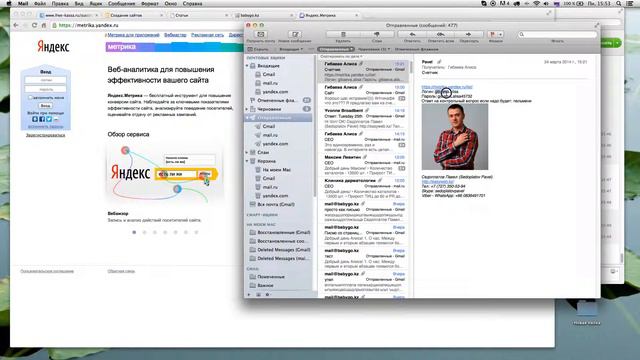Select Gmail inbox under Входящие
This screenshot has height=360, width=640.
tap(268, 74)
